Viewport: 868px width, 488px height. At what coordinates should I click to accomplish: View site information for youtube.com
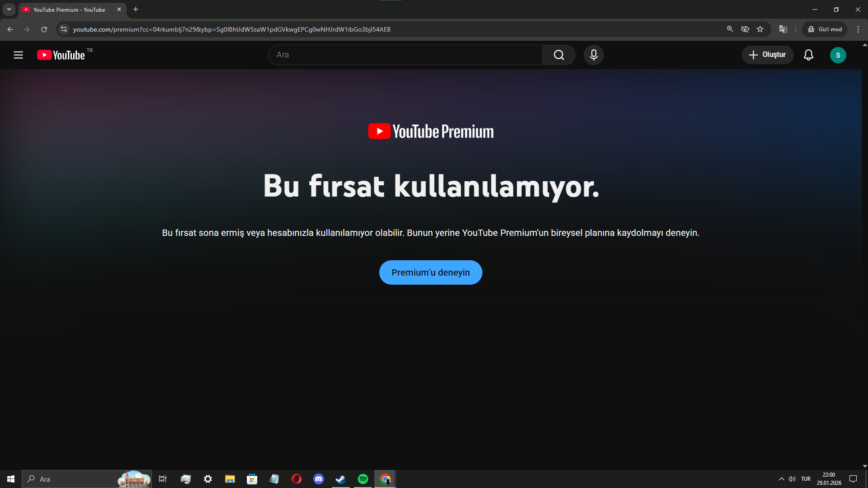click(64, 29)
